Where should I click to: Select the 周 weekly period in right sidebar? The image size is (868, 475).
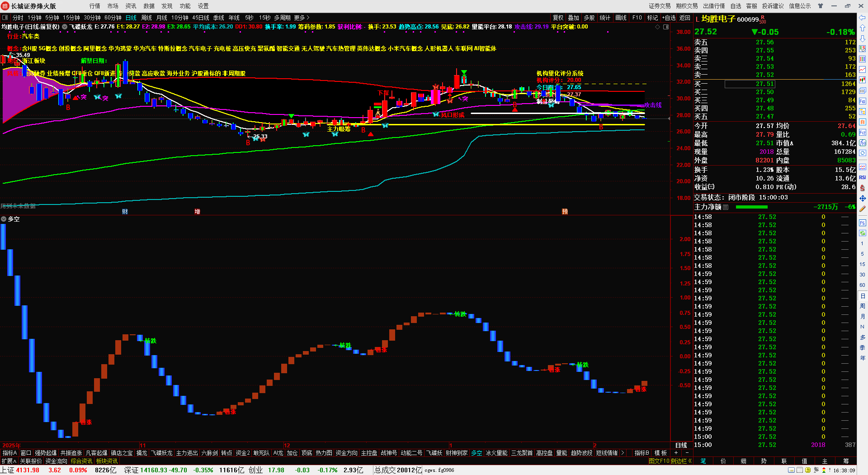(863, 306)
